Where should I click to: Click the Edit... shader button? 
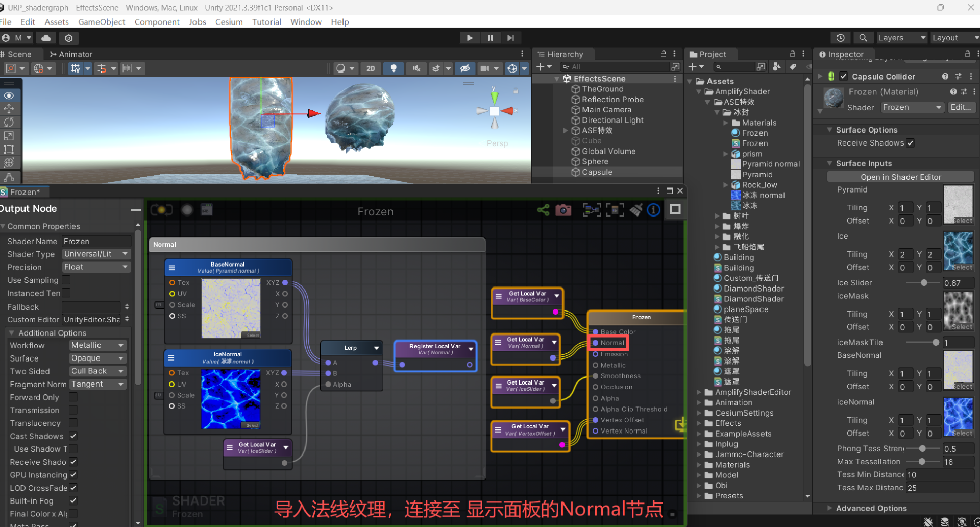click(x=961, y=107)
